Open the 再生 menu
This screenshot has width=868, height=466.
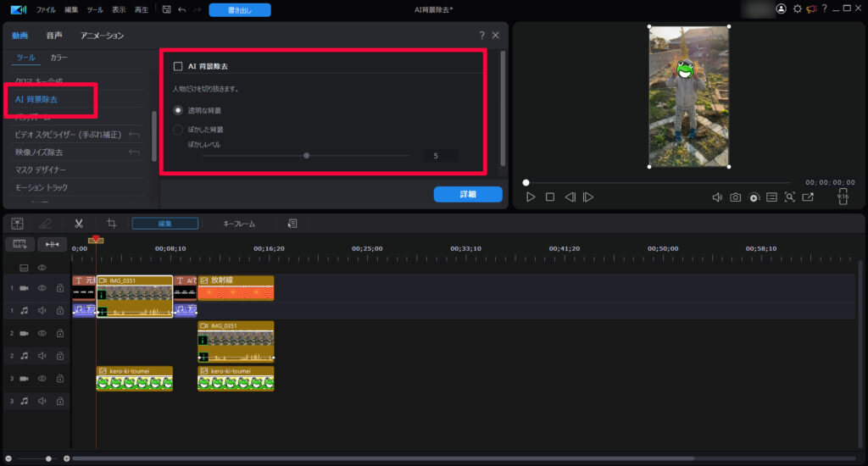(142, 10)
